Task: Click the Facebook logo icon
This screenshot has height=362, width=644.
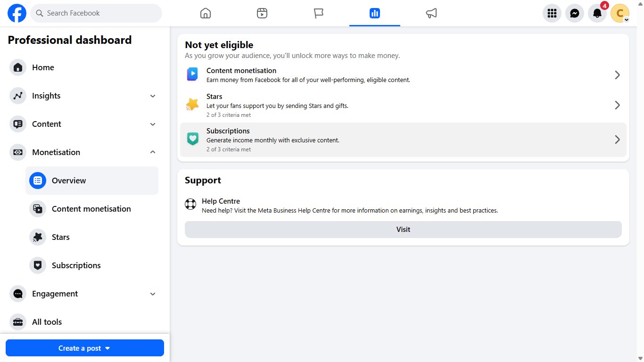Action: coord(17,13)
